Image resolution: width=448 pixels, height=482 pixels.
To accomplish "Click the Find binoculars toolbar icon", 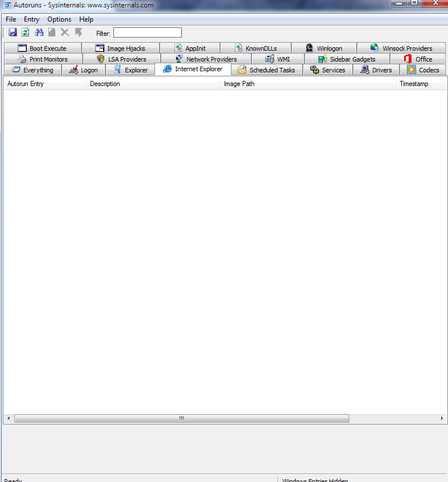I will pyautogui.click(x=39, y=32).
